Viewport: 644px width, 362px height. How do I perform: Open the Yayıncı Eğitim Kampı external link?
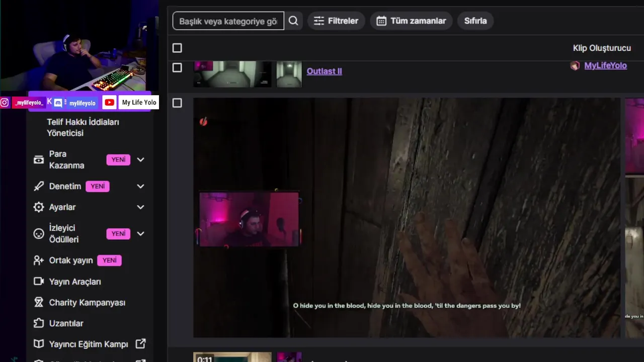(89, 344)
